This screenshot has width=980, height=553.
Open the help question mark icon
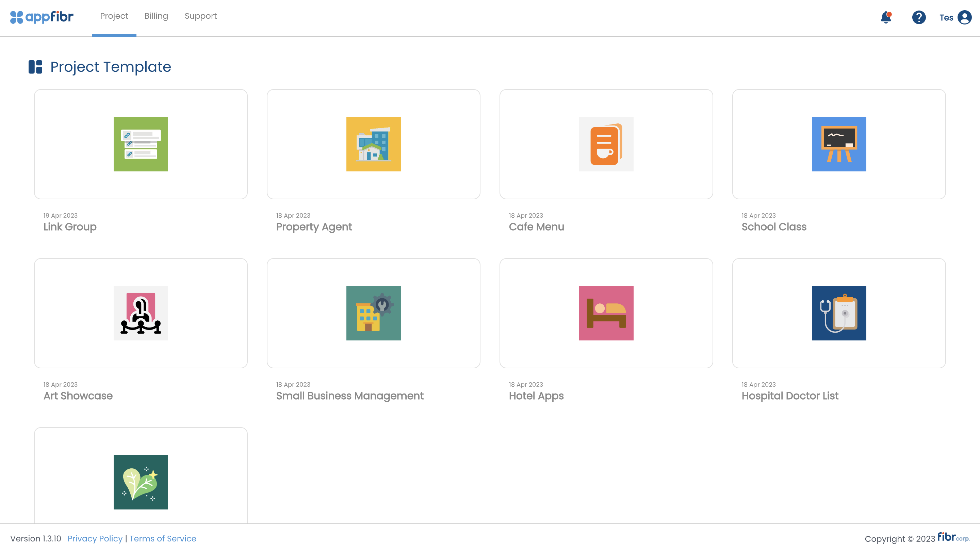[x=918, y=17]
